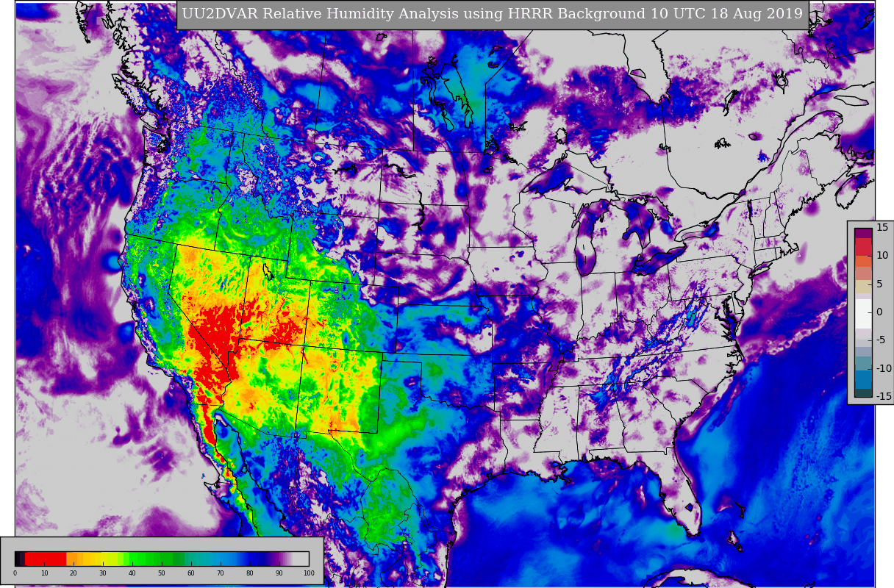This screenshot has height=588, width=894.
Task: Click the "100" tick on humidity colorbar
Action: tap(309, 573)
